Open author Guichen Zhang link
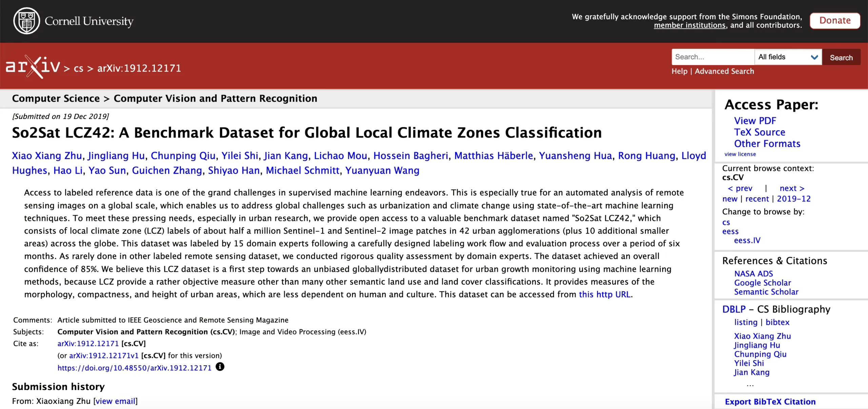This screenshot has height=409, width=868. coord(167,170)
